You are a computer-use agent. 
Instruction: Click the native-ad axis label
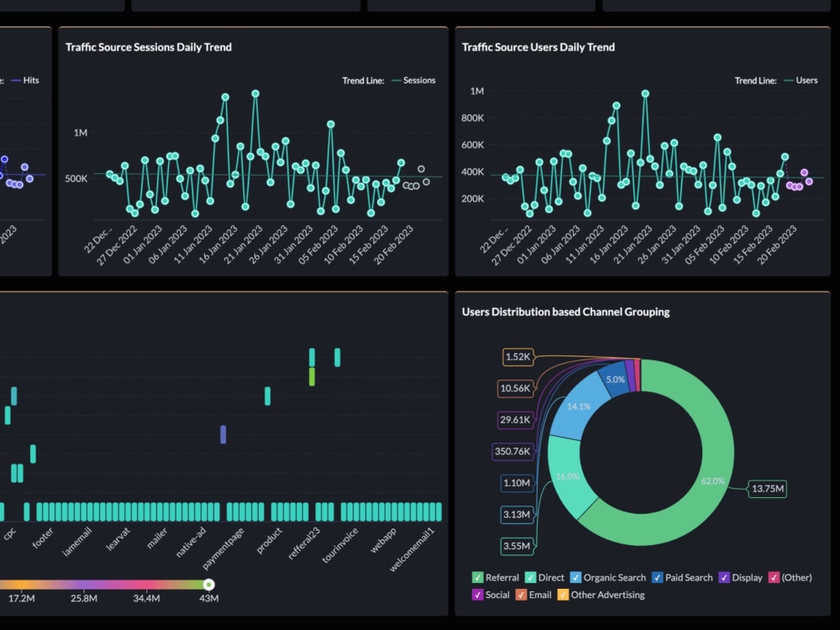click(191, 542)
